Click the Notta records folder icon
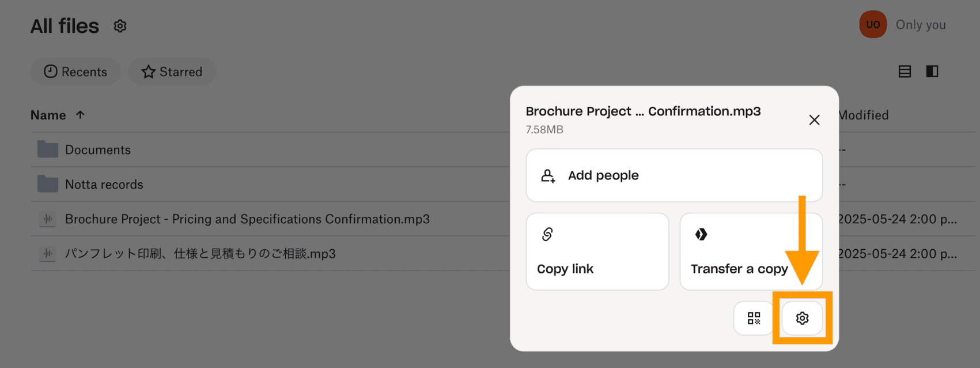 (x=48, y=184)
